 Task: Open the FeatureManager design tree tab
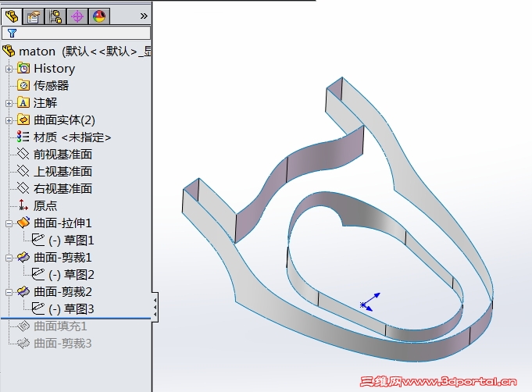pyautogui.click(x=12, y=16)
